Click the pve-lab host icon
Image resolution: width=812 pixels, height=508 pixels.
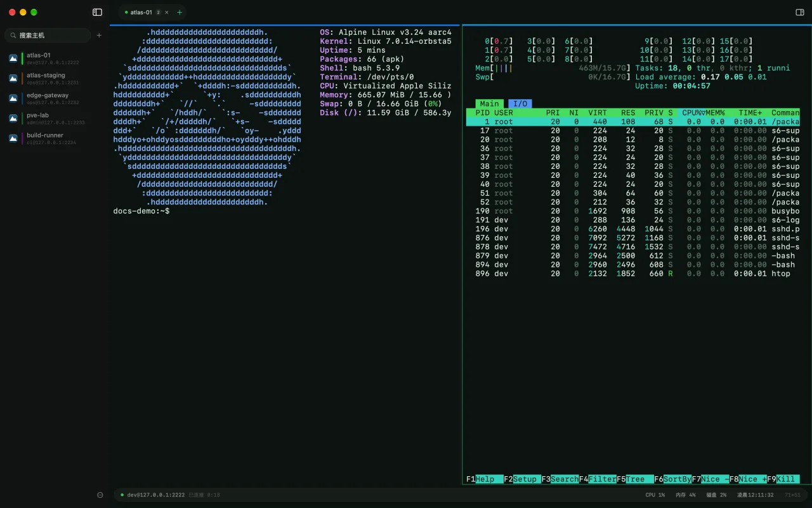pos(13,118)
